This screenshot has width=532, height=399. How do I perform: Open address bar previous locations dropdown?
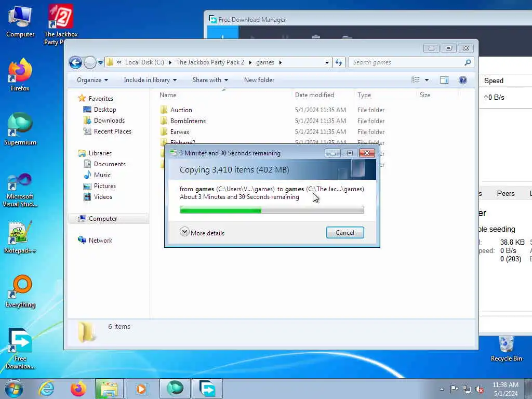(327, 63)
